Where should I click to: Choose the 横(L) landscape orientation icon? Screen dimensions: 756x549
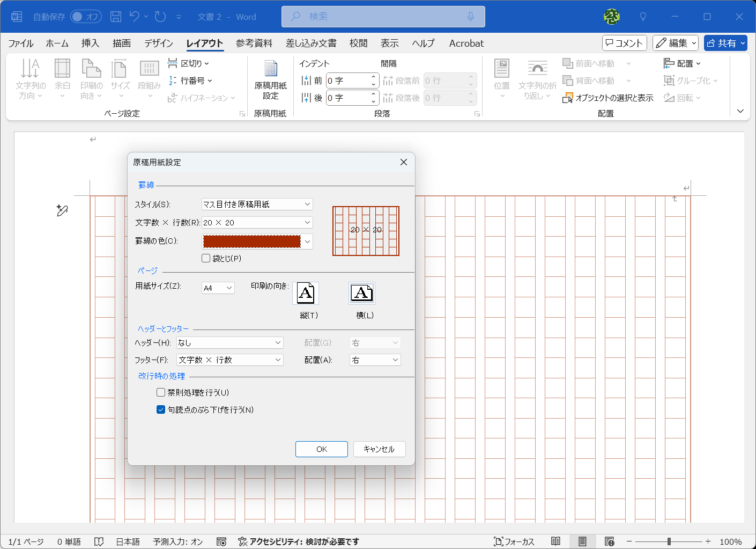pos(362,293)
